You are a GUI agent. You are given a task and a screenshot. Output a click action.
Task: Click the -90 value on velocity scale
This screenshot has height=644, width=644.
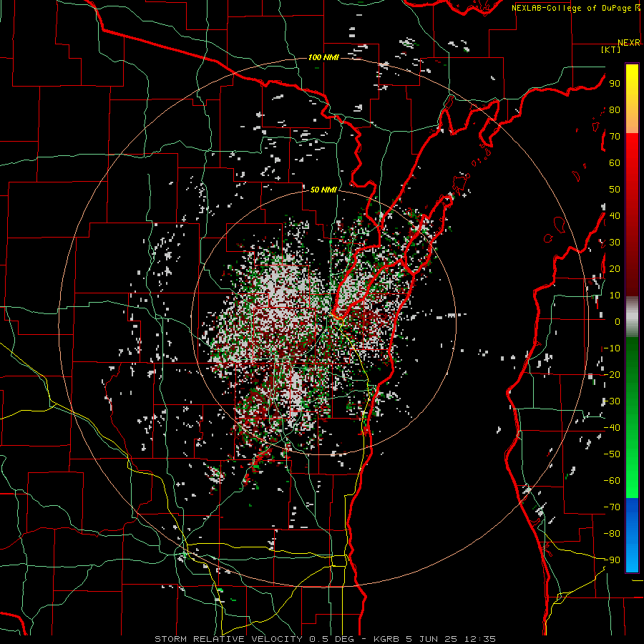[x=612, y=560]
